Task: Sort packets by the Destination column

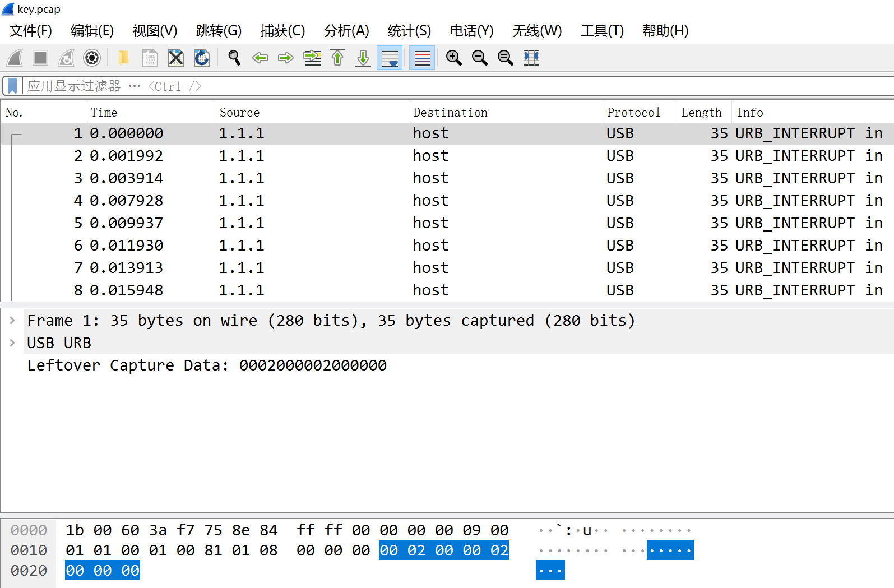Action: (506, 112)
